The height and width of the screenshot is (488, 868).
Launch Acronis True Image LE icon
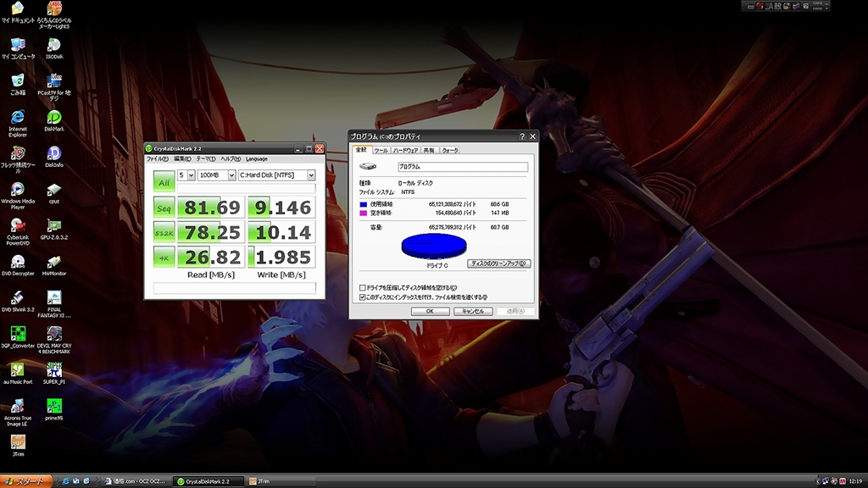[x=18, y=413]
